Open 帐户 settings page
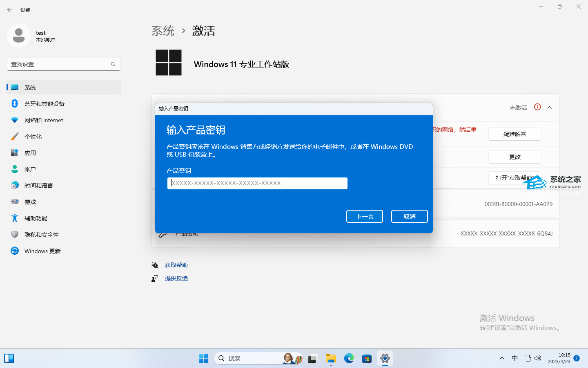588x368 pixels. [x=64, y=169]
